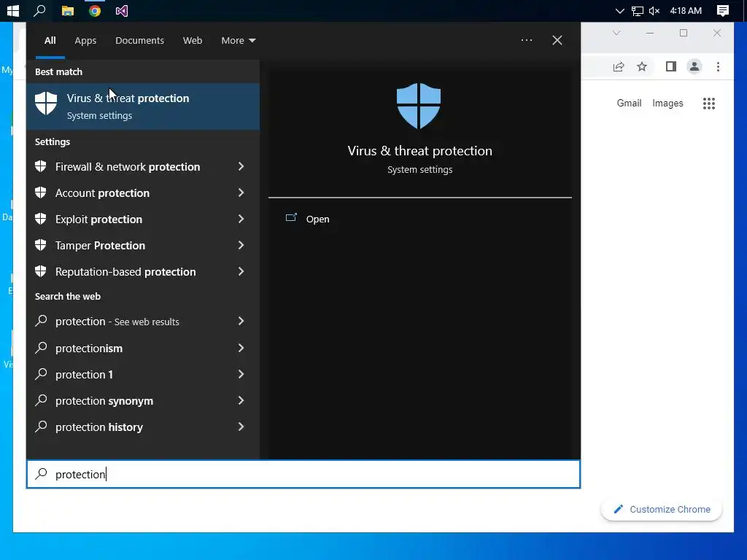Select Tamper Protection setting result

(x=100, y=245)
